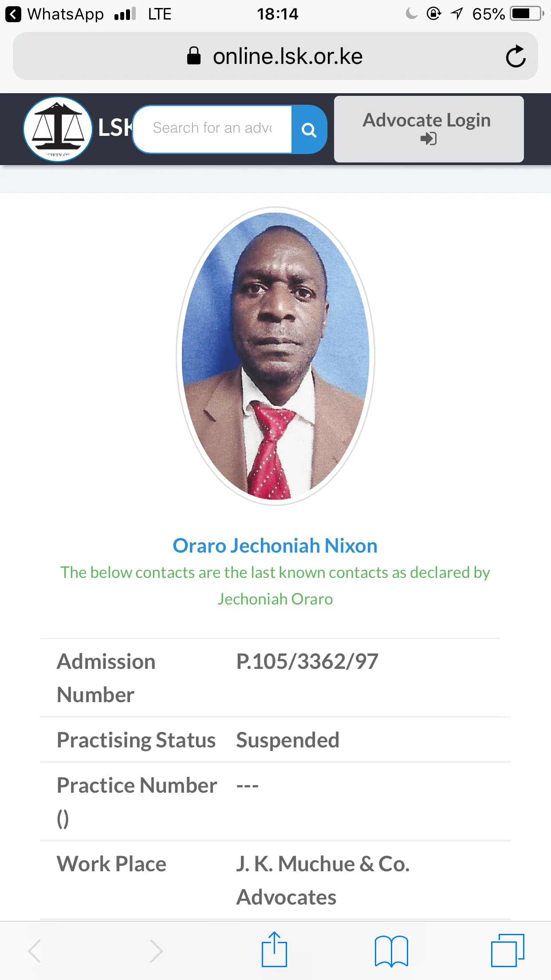Open the LSK scales logo

pyautogui.click(x=58, y=129)
